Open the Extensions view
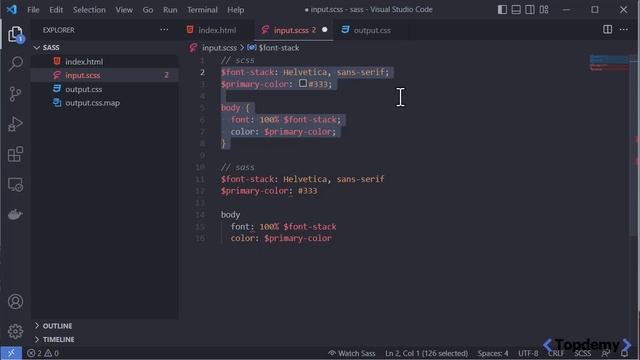This screenshot has width=640, height=360. click(x=16, y=154)
